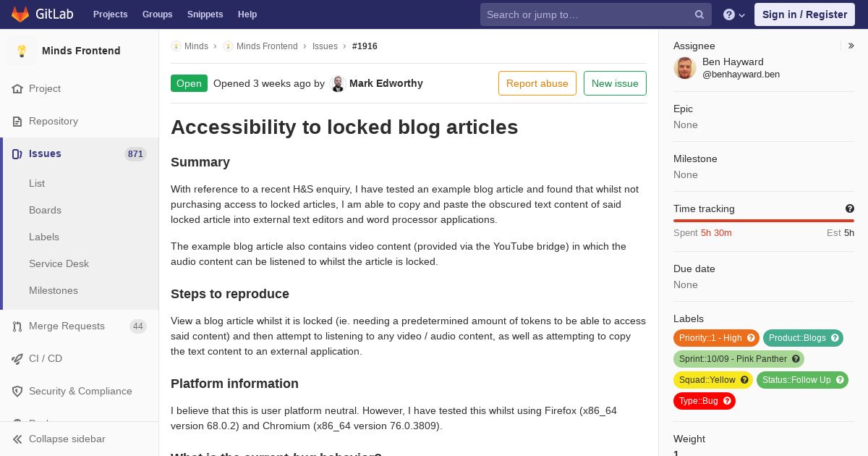This screenshot has width=868, height=456.
Task: Click the time tracking progress bar
Action: coord(764,221)
